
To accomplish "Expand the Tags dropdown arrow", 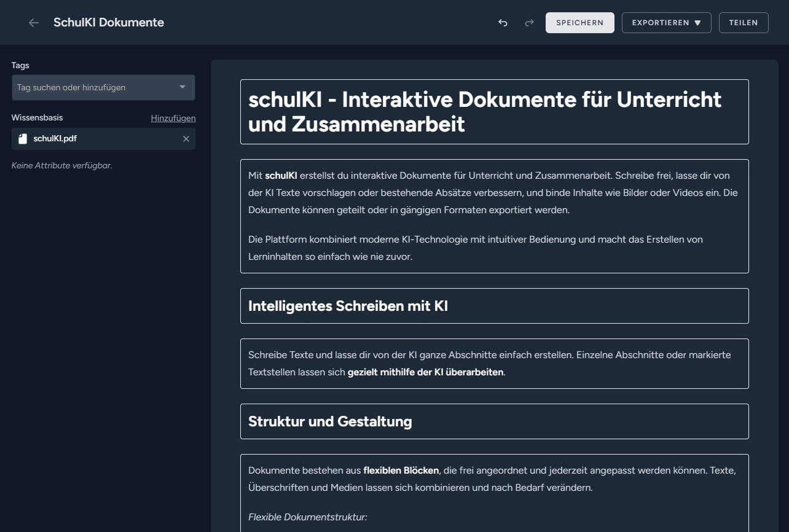I will pyautogui.click(x=183, y=87).
